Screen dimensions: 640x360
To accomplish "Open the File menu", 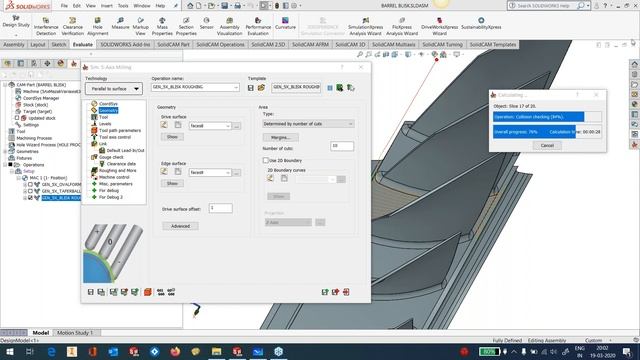I will pyautogui.click(x=64, y=6).
